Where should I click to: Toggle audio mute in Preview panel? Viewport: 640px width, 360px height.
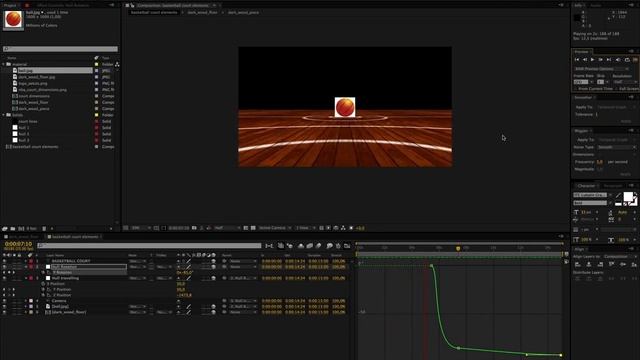tap(618, 60)
